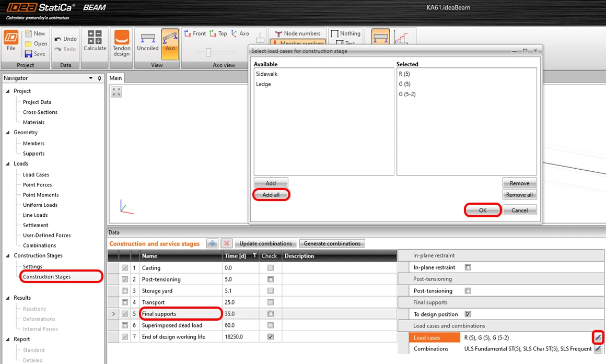Image resolution: width=606 pixels, height=364 pixels.
Task: Open the Navigator panel dropdown arrow
Action: pos(91,78)
